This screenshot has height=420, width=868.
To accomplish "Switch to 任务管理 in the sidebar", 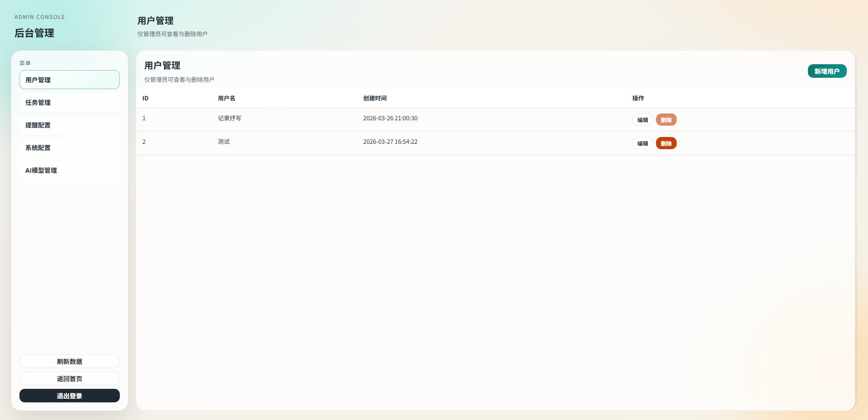I will pos(69,103).
